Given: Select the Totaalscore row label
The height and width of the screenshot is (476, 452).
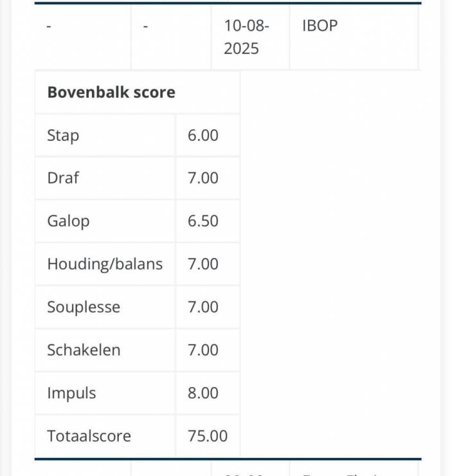Looking at the screenshot, I should click(89, 436).
